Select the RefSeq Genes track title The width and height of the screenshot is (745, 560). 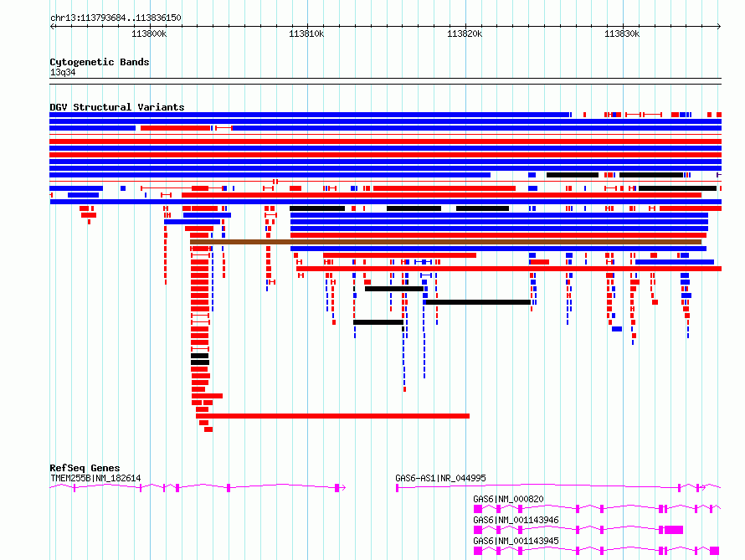coord(85,468)
